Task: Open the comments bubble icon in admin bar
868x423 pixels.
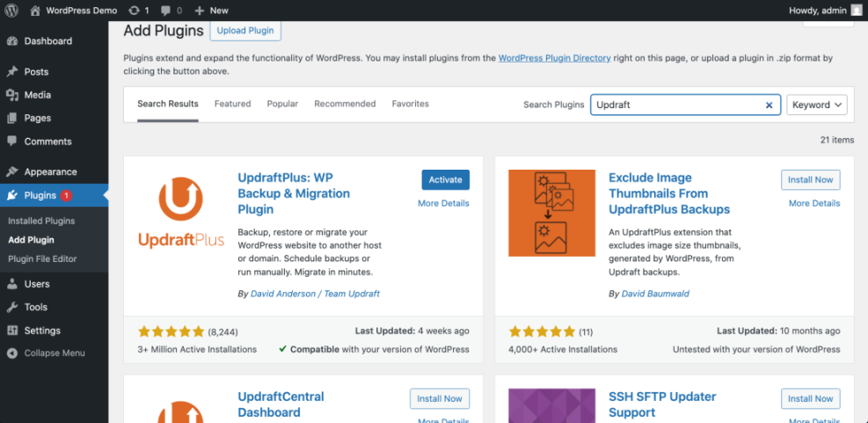Action: pyautogui.click(x=165, y=11)
